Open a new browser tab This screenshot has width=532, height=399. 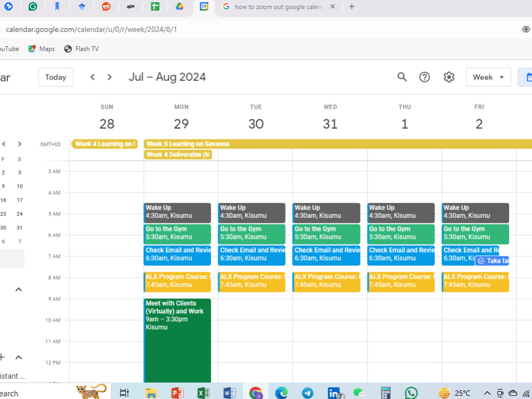click(x=352, y=6)
